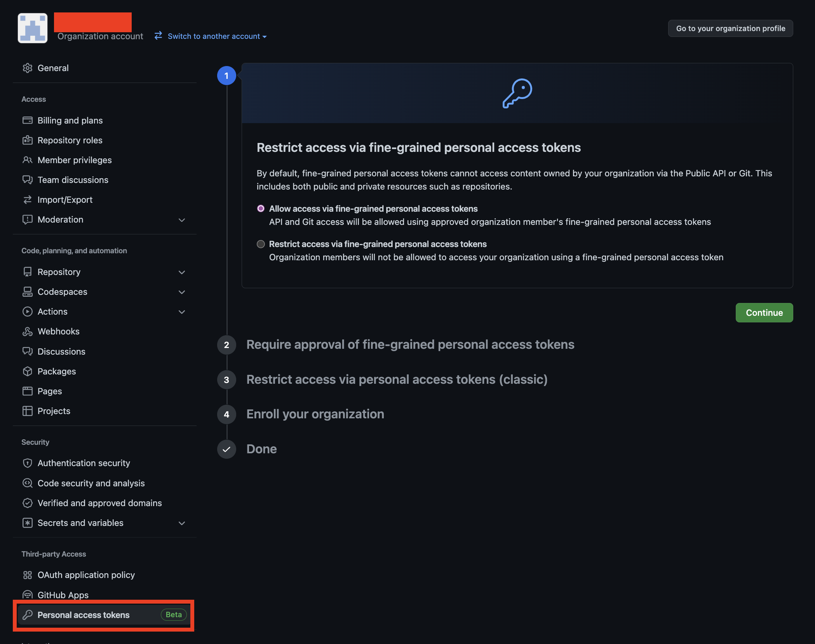The height and width of the screenshot is (644, 815).
Task: Click the Webhooks icon in sidebar
Action: 27,331
